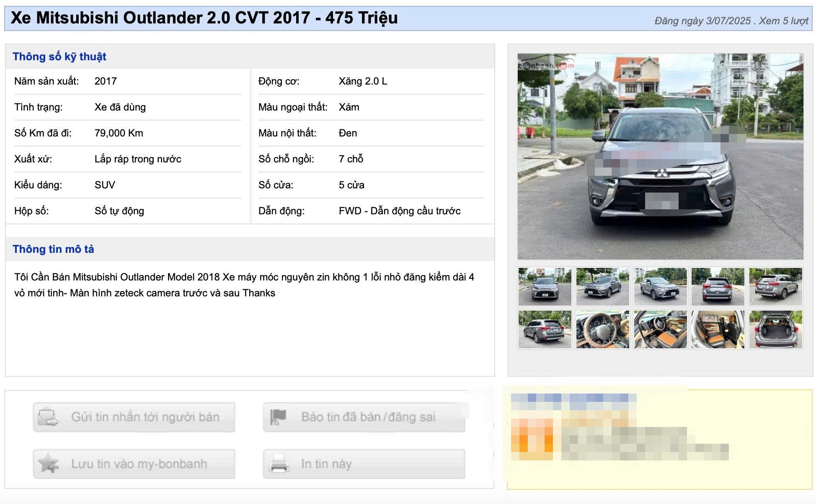816x504 pixels.
Task: Click the printer icon
Action: 279,464
